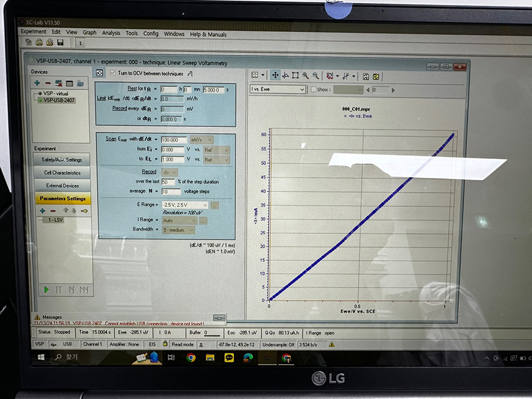Remove technique with red minus below Parameters
The height and width of the screenshot is (399, 532).
coord(53,211)
